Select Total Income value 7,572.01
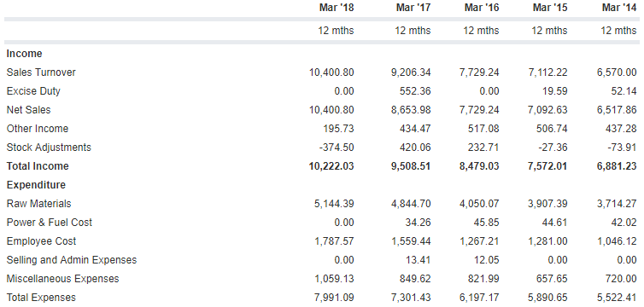The image size is (644, 307). (547, 166)
